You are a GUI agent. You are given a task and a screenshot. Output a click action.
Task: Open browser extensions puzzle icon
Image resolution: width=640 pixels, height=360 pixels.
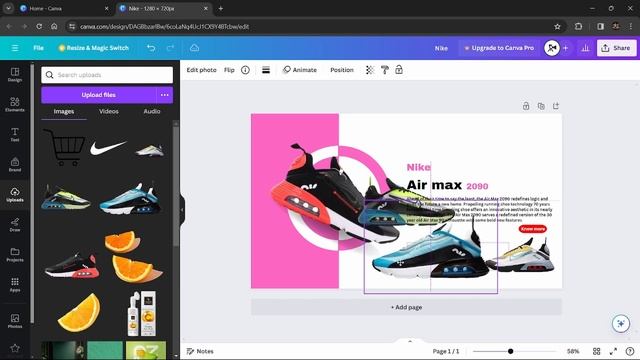(x=578, y=26)
